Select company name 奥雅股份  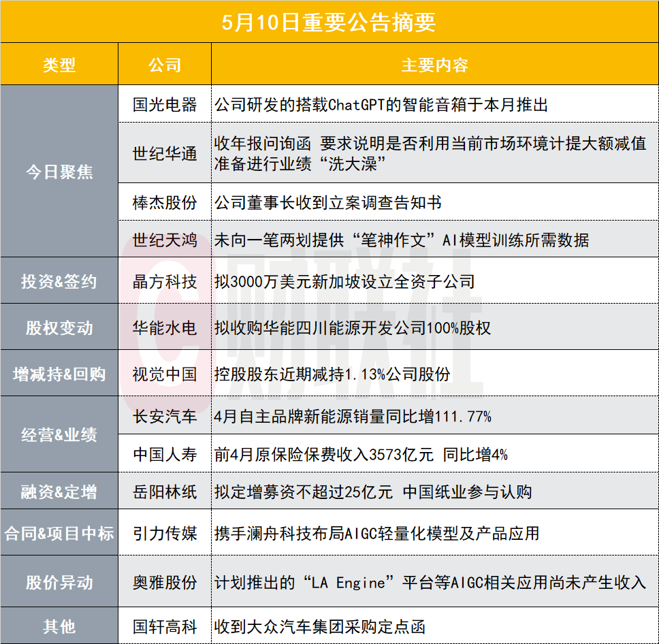click(x=165, y=582)
